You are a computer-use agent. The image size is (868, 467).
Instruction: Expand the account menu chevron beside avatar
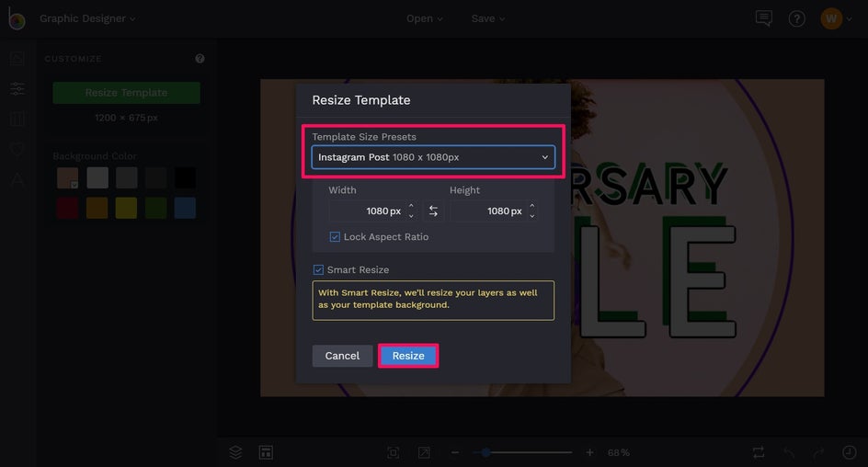(850, 19)
